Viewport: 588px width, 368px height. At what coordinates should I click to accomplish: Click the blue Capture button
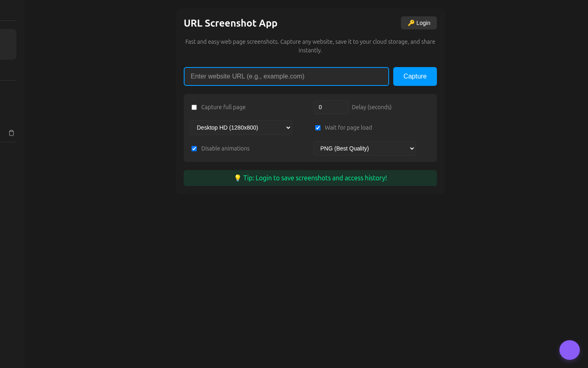[415, 76]
